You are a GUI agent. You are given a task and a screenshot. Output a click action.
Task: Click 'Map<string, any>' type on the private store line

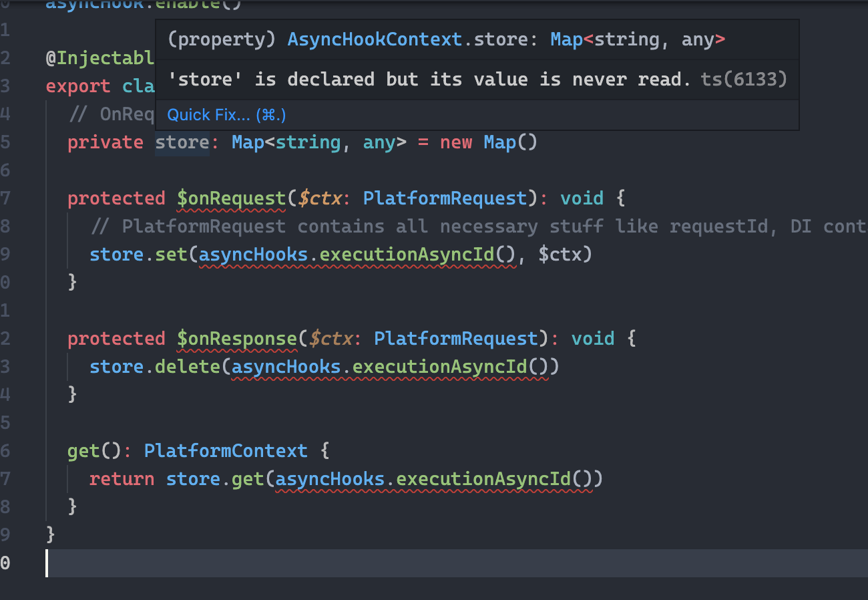tap(319, 142)
